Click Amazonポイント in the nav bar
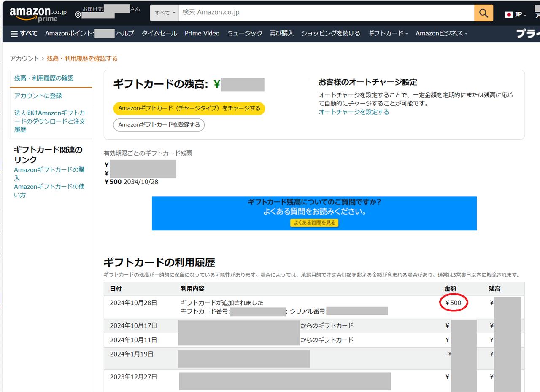The width and height of the screenshot is (540, 392). tap(70, 33)
